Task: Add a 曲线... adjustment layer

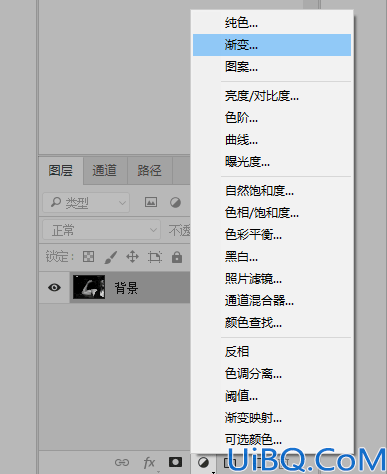Action: click(272, 140)
